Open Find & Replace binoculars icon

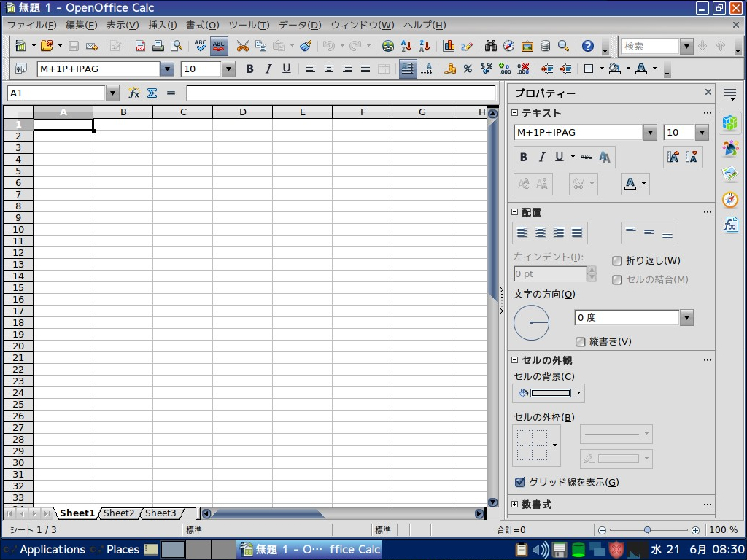491,46
